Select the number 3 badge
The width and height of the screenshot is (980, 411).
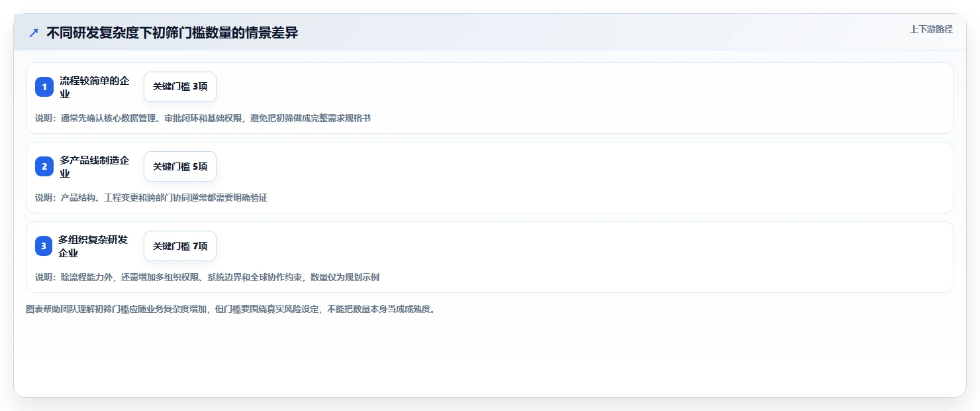(44, 246)
